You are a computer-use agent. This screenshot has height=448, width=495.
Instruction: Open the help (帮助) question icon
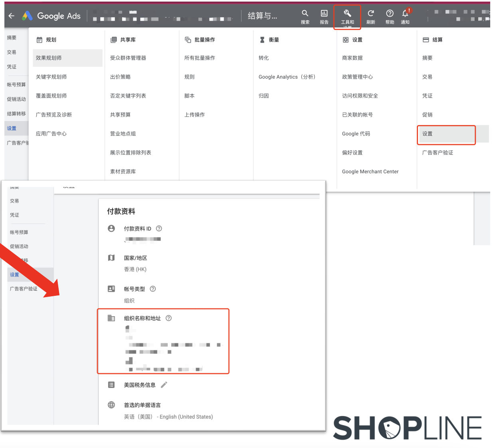tap(390, 14)
